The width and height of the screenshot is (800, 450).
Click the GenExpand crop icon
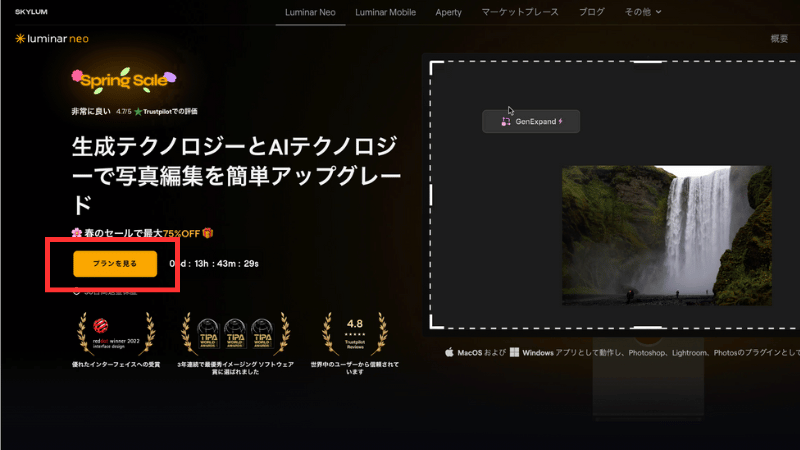coord(506,121)
